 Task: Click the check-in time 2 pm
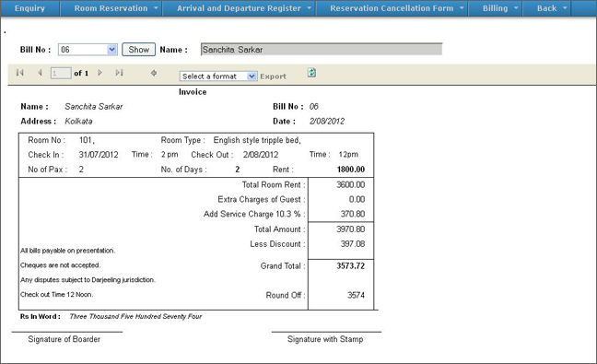point(170,155)
